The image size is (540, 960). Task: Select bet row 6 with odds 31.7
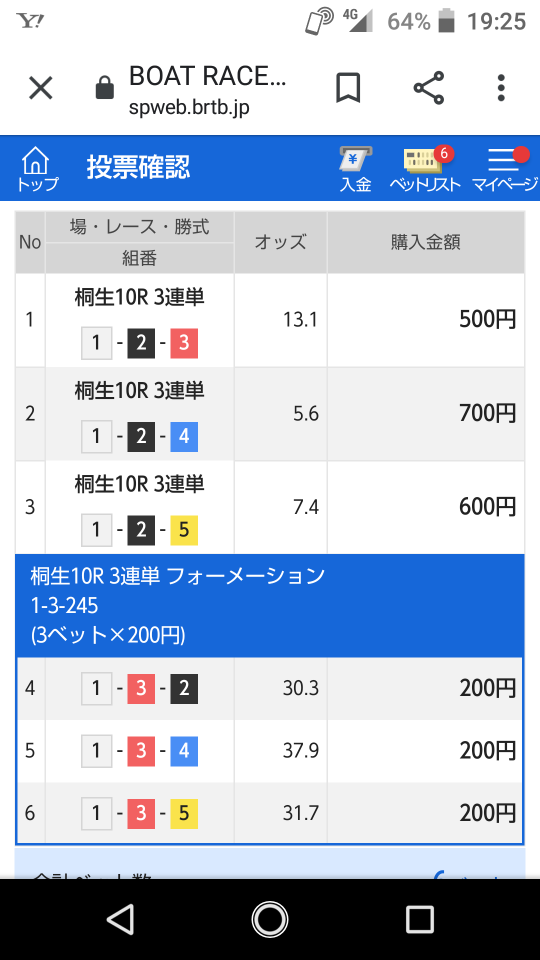[x=270, y=813]
